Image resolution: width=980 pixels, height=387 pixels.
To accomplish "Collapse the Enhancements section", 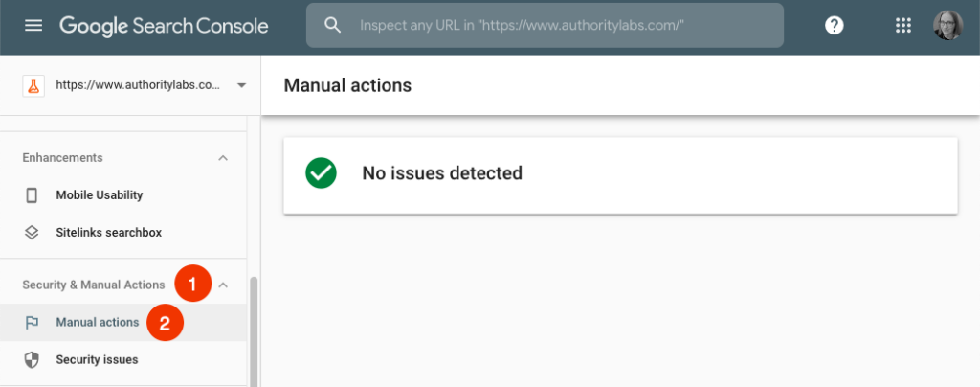I will pos(223,157).
